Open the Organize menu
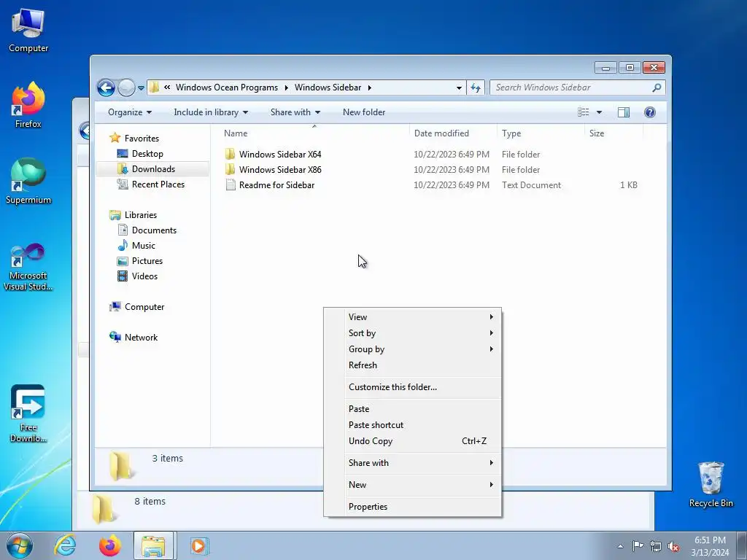The width and height of the screenshot is (747, 560). (x=130, y=112)
